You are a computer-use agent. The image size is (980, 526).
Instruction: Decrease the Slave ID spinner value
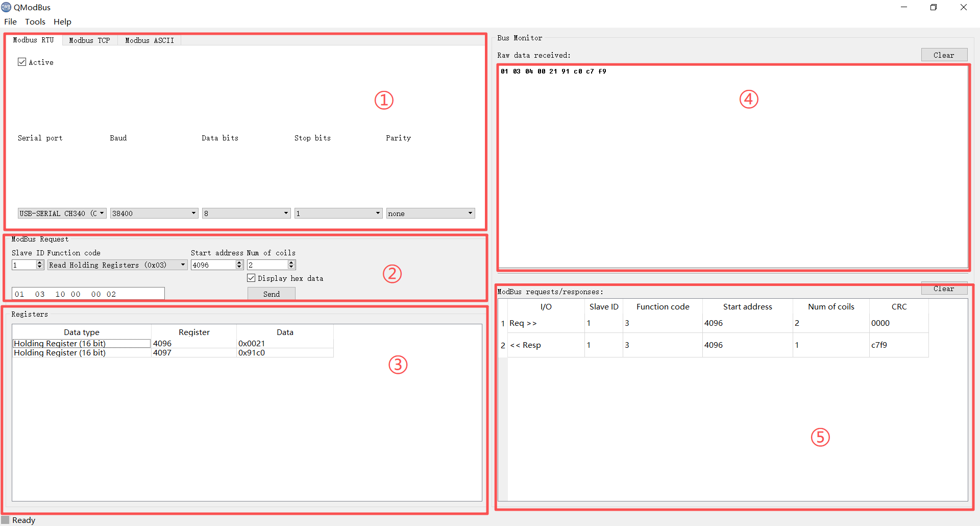pyautogui.click(x=40, y=267)
